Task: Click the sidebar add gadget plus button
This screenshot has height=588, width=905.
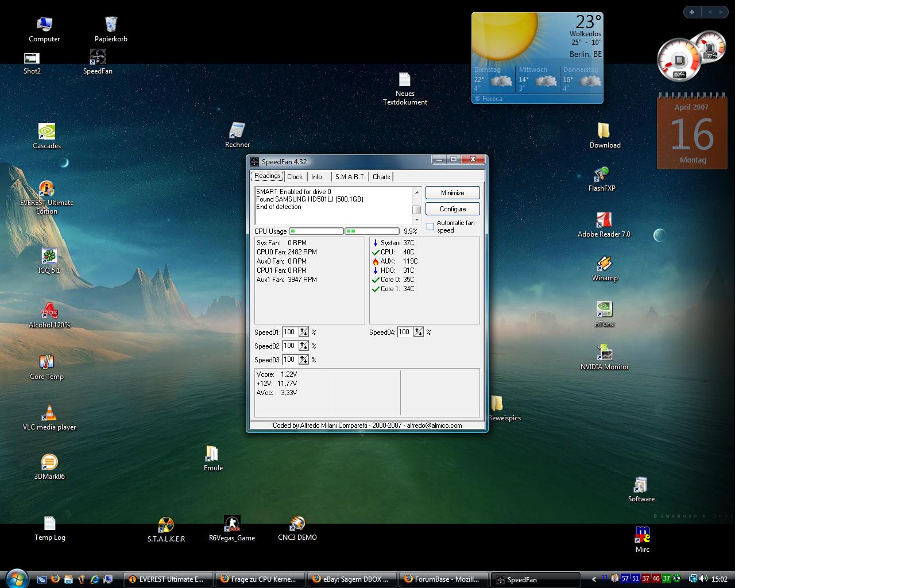Action: [692, 12]
